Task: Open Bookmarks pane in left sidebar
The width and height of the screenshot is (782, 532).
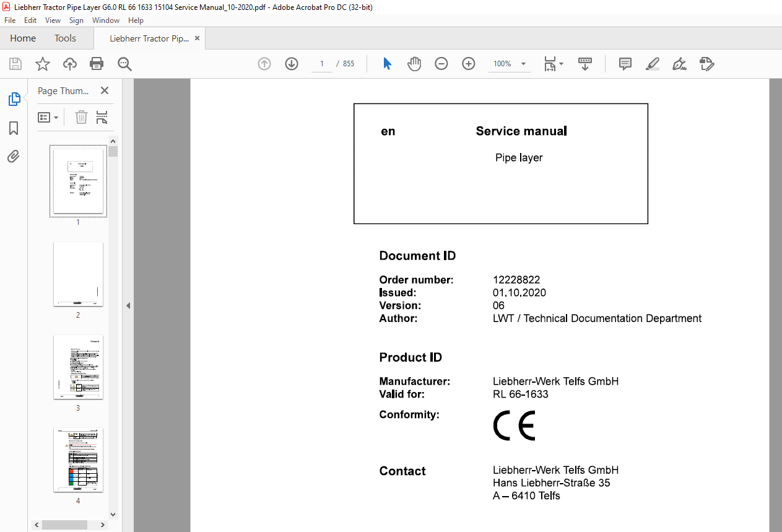Action: coord(14,128)
